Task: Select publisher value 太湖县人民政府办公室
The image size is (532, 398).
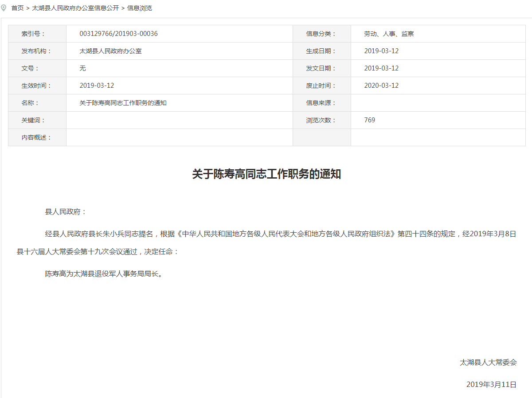Action: (110, 51)
